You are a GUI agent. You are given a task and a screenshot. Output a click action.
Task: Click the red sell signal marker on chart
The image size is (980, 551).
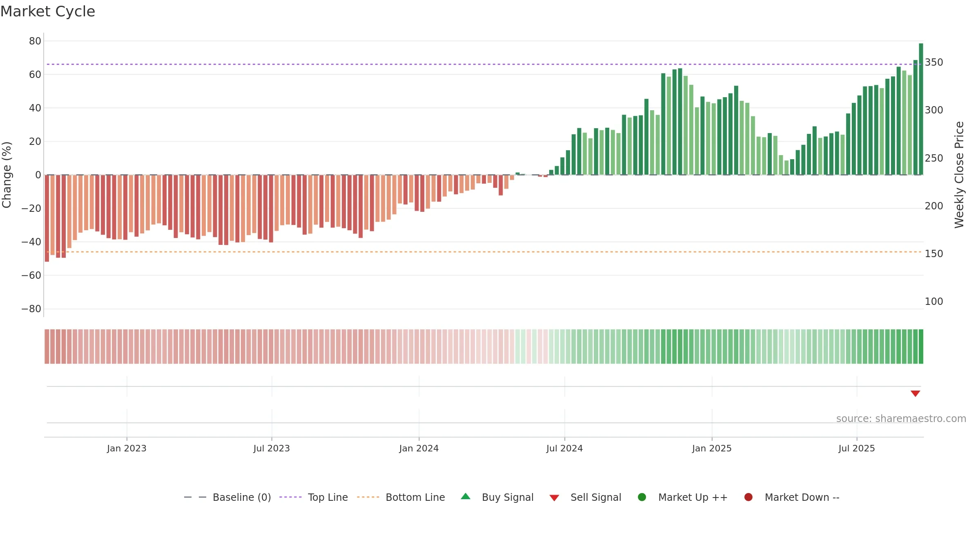click(x=915, y=393)
